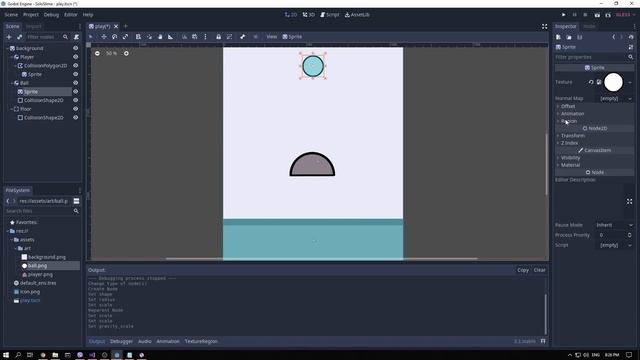Hide the Floor node
Viewport: 640px width, 360px height.
coord(76,109)
